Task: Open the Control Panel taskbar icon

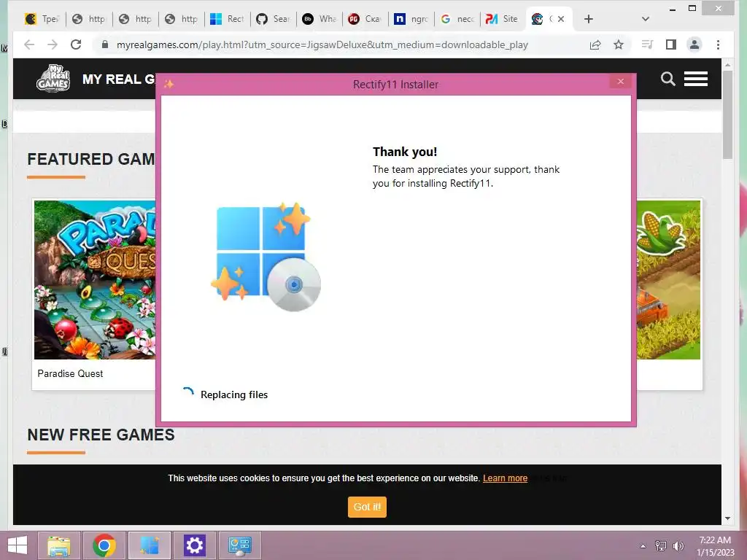Action: (x=239, y=545)
